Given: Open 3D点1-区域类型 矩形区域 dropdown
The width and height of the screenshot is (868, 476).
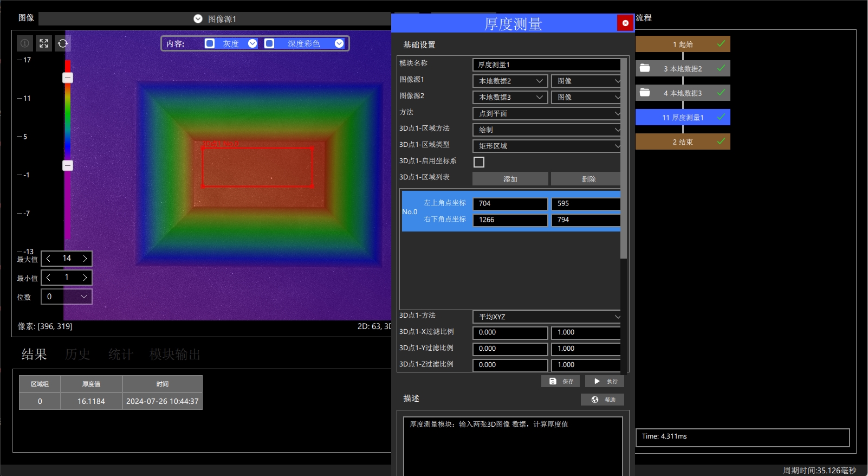Looking at the screenshot, I should (547, 146).
